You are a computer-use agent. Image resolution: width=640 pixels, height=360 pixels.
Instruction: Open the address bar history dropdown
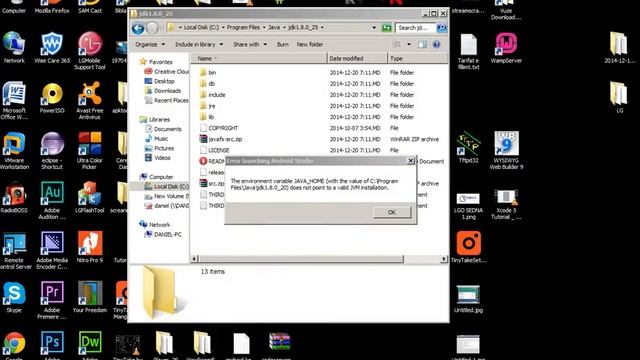[x=374, y=28]
